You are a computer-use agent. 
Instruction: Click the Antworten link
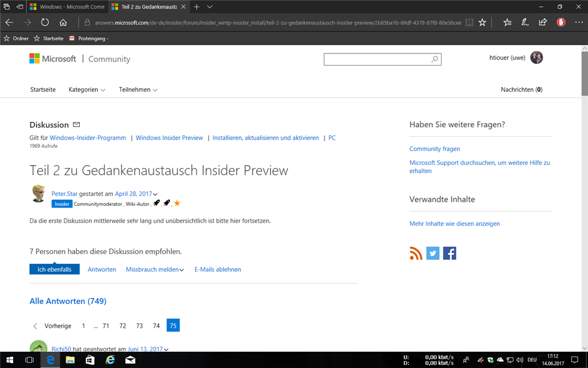click(102, 269)
